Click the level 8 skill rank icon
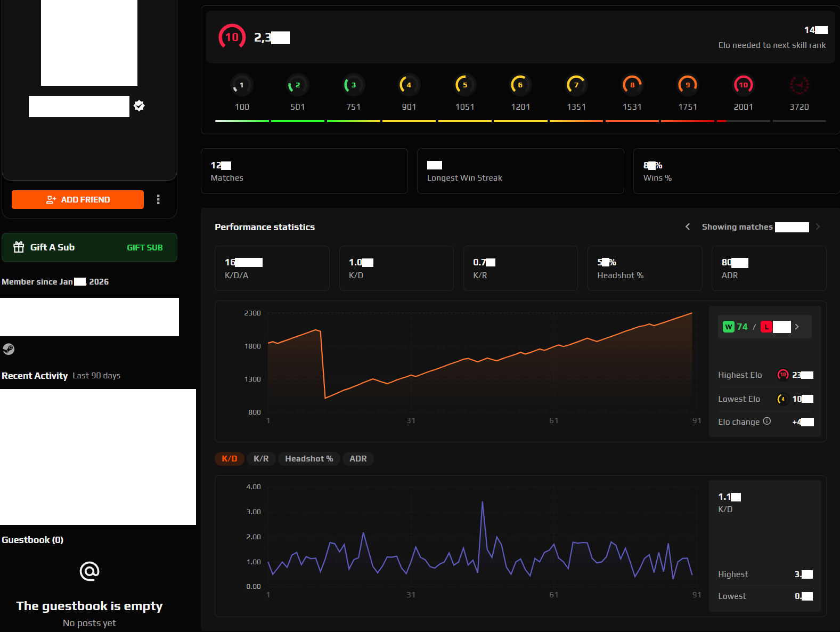The height and width of the screenshot is (632, 840). [x=632, y=85]
